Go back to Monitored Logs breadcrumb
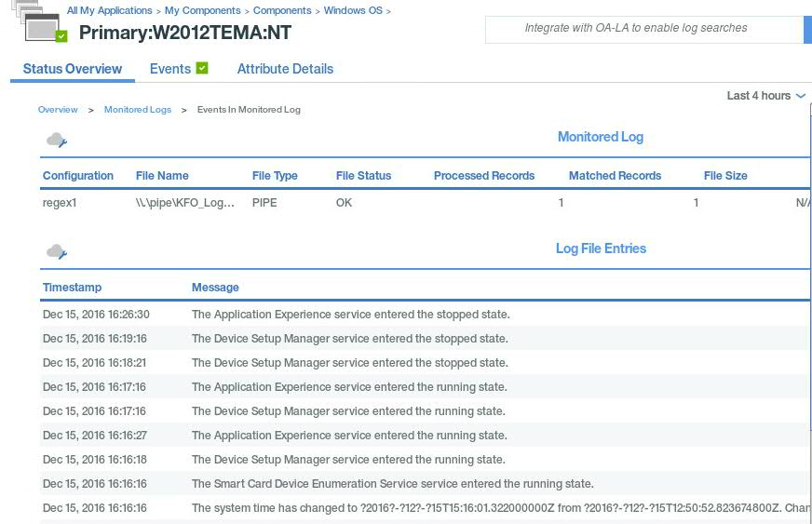Screen dimensions: 812x524 (138, 110)
